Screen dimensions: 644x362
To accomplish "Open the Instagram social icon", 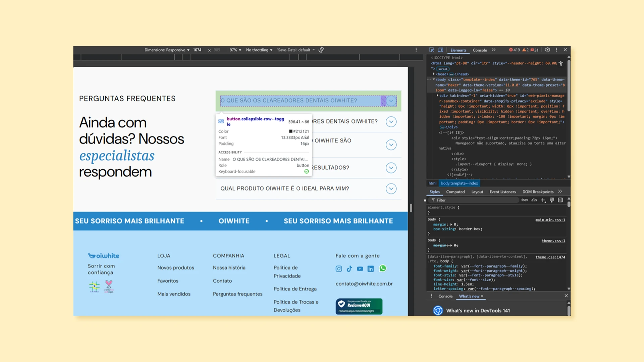I will 339,269.
